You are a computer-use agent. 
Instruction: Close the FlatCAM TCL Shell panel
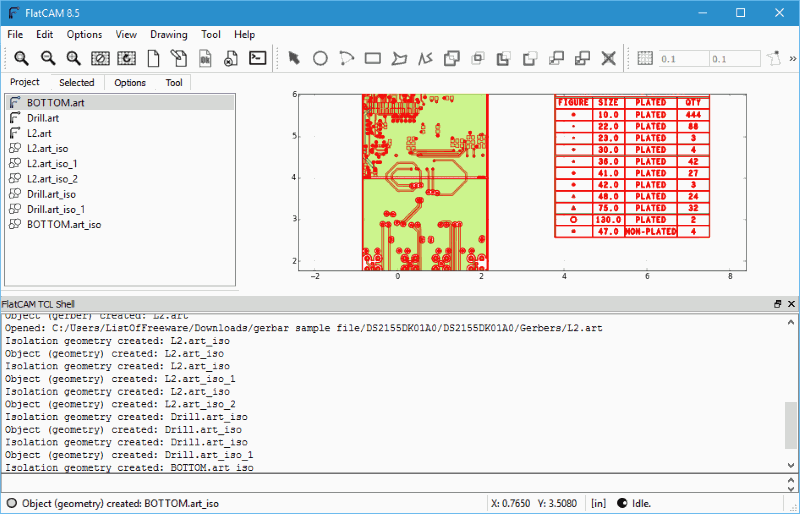tap(791, 304)
